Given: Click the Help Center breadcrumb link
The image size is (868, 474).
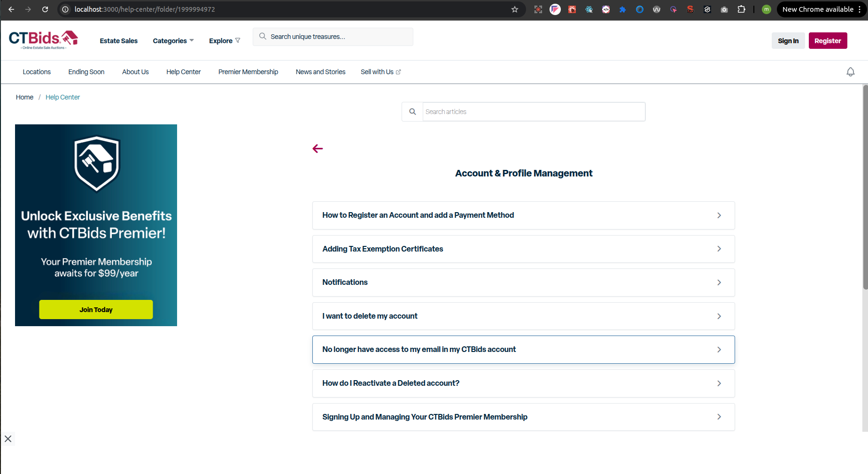Looking at the screenshot, I should pyautogui.click(x=62, y=97).
